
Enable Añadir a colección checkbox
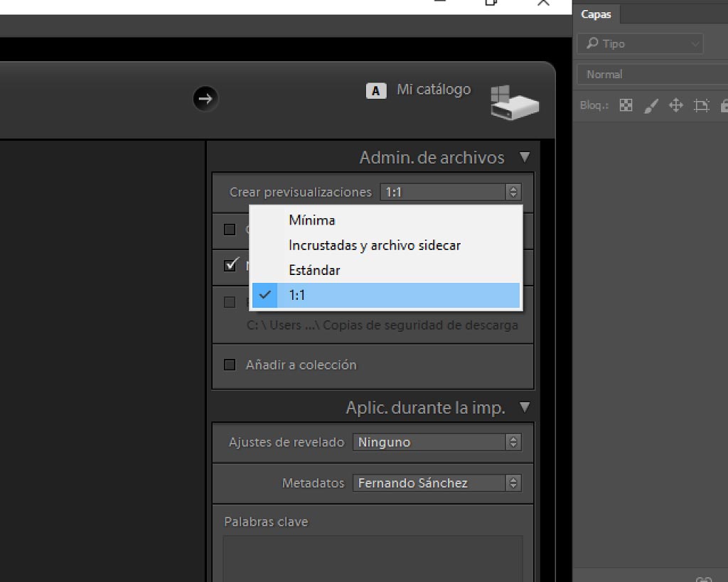click(x=230, y=365)
